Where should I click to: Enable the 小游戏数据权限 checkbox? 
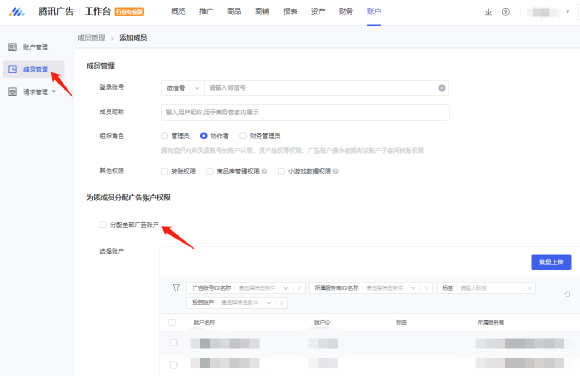pyautogui.click(x=281, y=171)
